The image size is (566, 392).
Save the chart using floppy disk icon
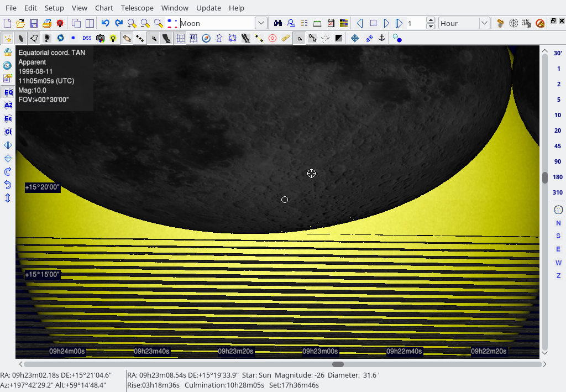click(34, 23)
